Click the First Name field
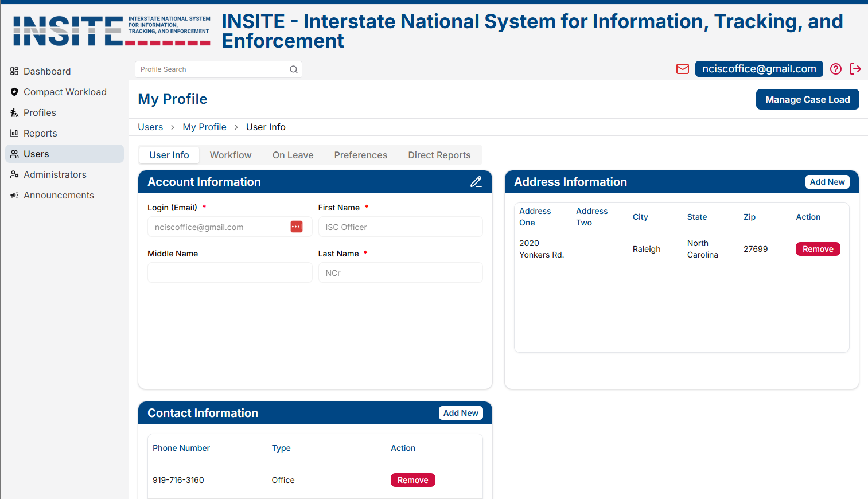 pyautogui.click(x=400, y=227)
